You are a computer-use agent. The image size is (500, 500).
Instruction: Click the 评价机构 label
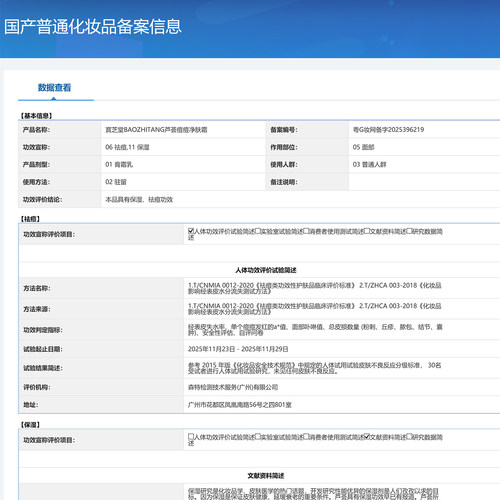[x=37, y=387]
